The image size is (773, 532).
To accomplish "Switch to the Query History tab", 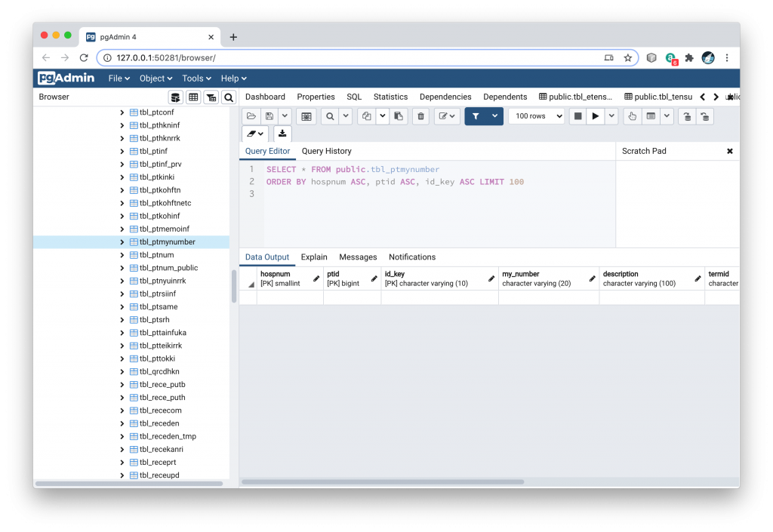I will pyautogui.click(x=326, y=151).
